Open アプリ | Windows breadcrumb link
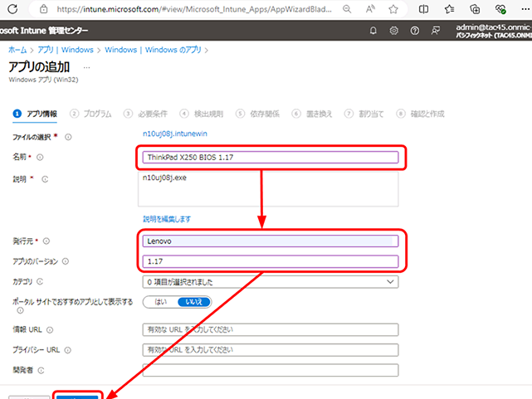The width and height of the screenshot is (532, 399). pyautogui.click(x=65, y=50)
